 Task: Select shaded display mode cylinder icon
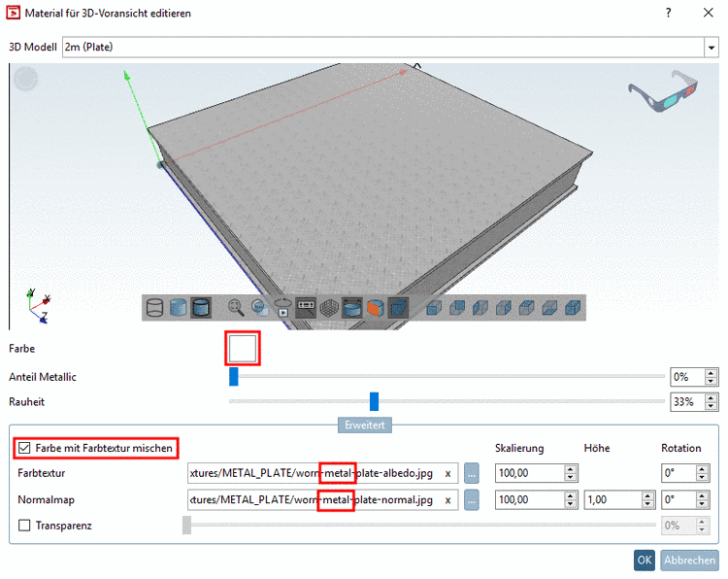pyautogui.click(x=178, y=308)
